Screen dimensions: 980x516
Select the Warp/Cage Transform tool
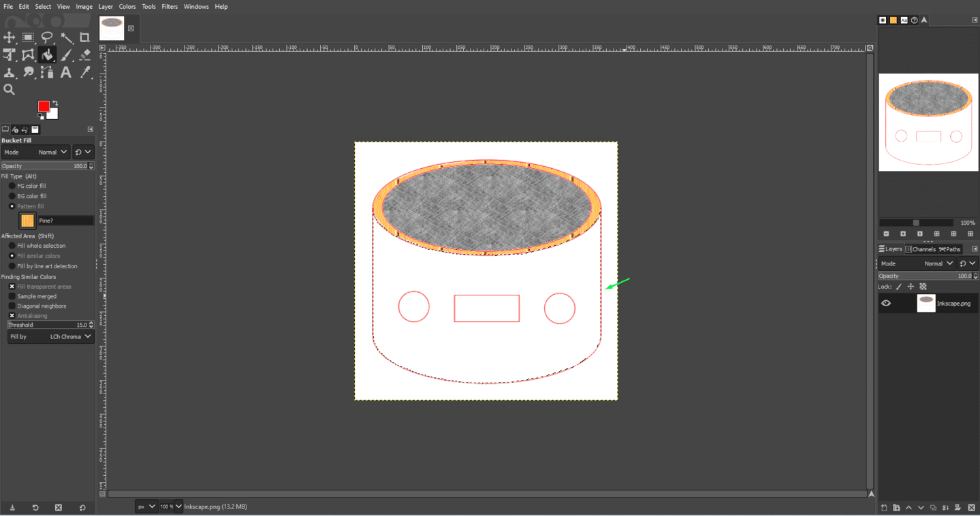[28, 55]
